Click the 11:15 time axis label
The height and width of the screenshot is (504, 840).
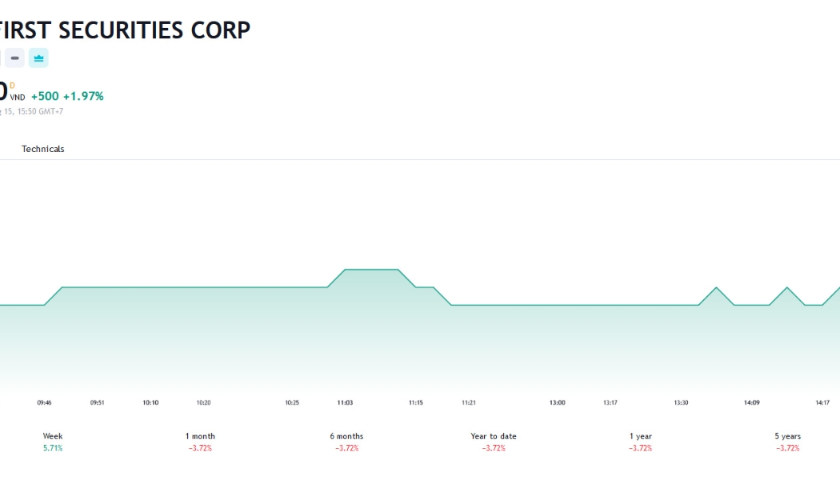click(416, 402)
